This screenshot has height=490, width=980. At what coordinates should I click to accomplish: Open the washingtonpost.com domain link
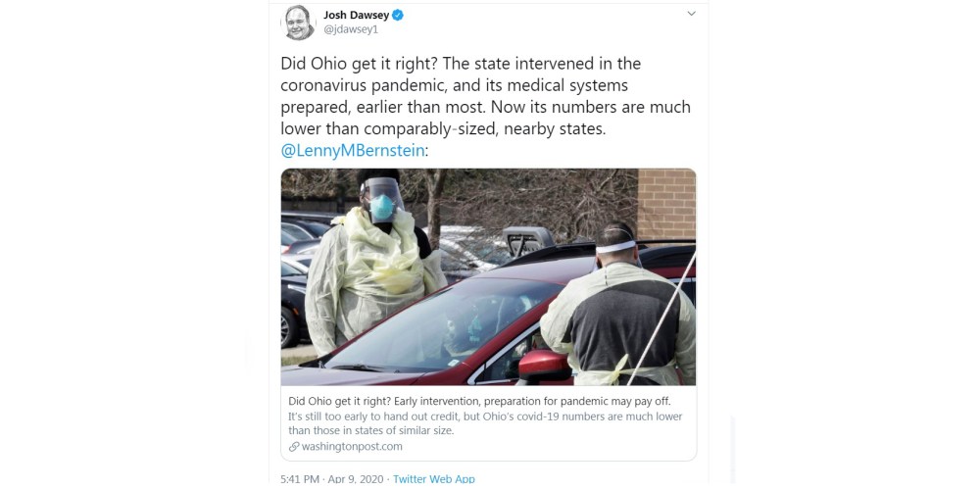(352, 447)
